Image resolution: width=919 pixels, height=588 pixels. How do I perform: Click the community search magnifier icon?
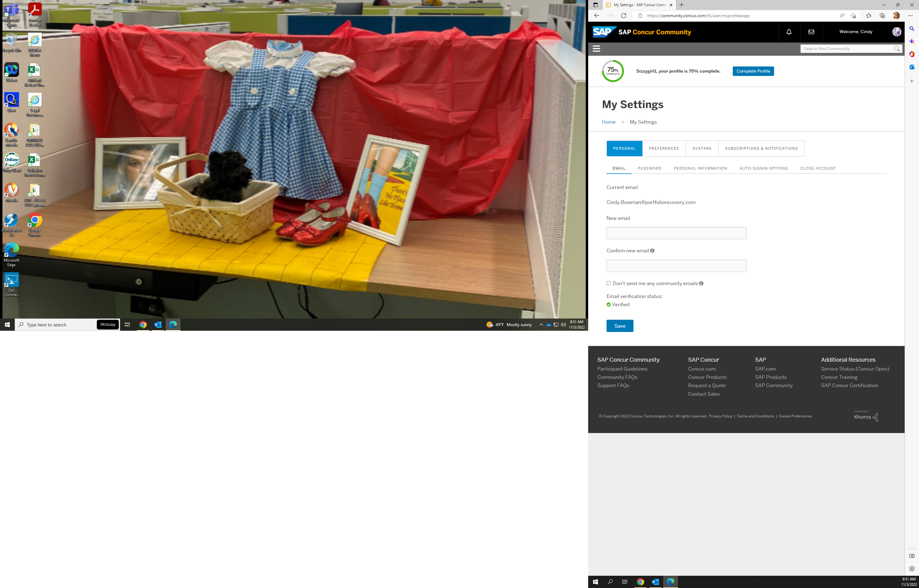(896, 48)
